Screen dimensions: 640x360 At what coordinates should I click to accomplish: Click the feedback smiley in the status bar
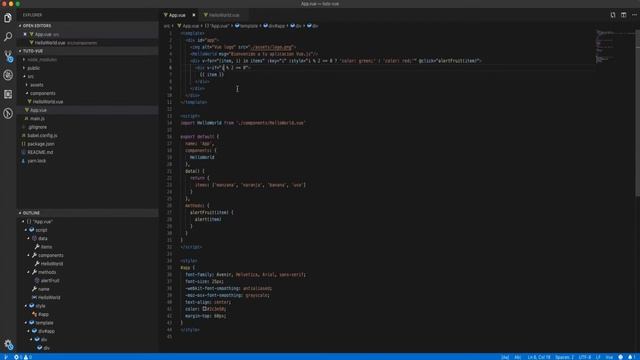621,357
